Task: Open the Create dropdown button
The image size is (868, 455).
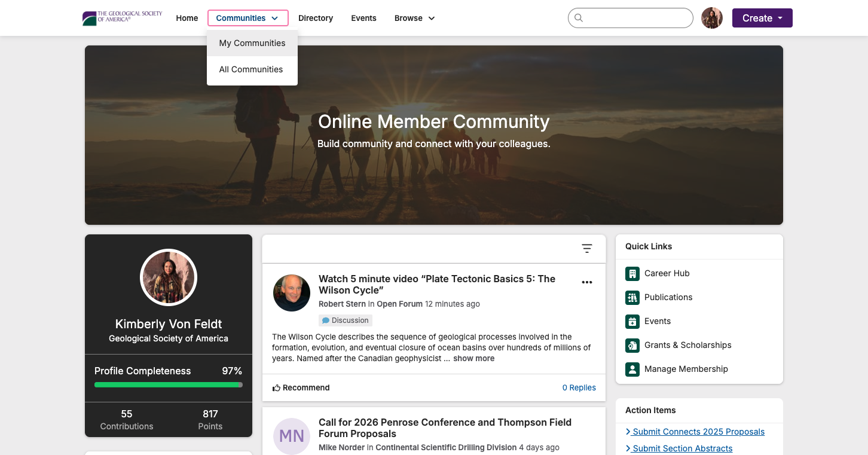Action: (x=762, y=18)
